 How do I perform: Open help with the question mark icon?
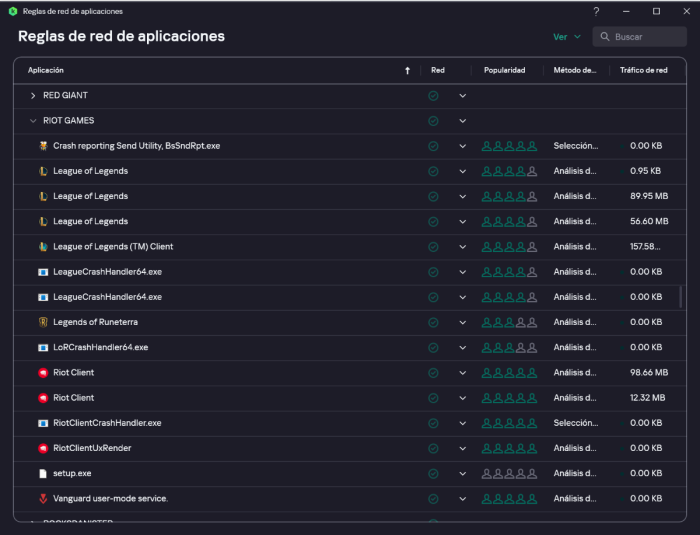pyautogui.click(x=596, y=11)
